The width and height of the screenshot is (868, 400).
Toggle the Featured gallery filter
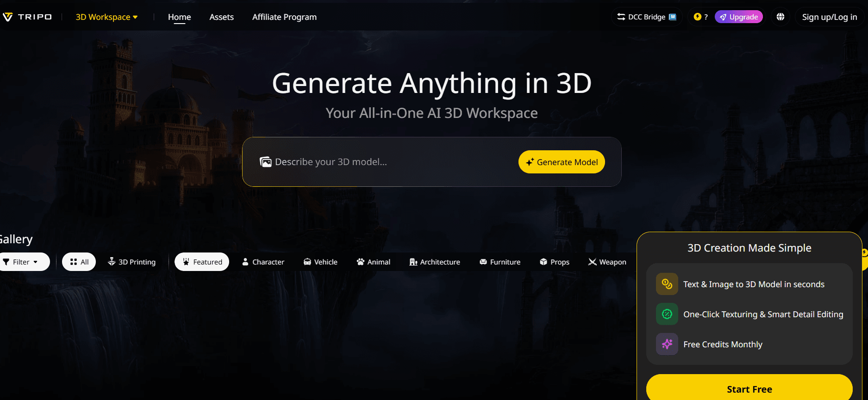202,262
